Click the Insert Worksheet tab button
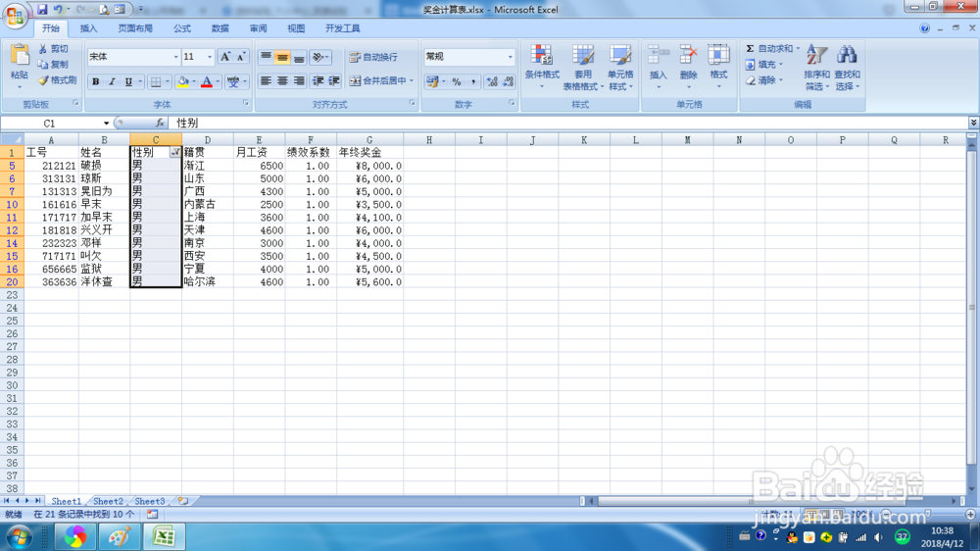This screenshot has width=980, height=551. [182, 501]
